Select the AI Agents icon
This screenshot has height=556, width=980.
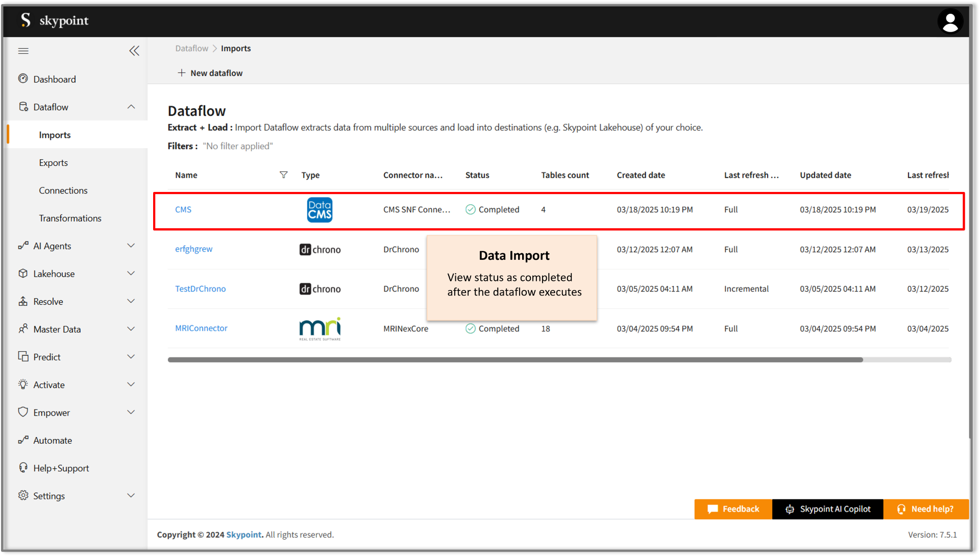[x=23, y=246]
